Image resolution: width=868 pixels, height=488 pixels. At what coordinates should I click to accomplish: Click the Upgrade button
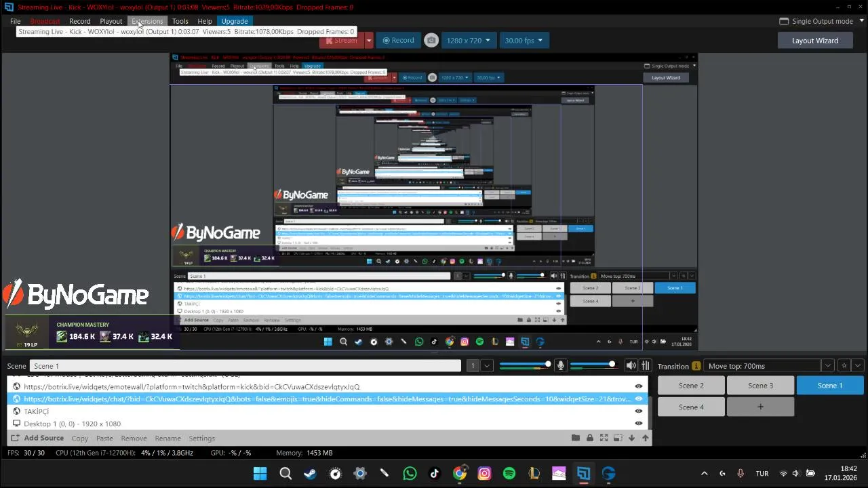point(235,21)
